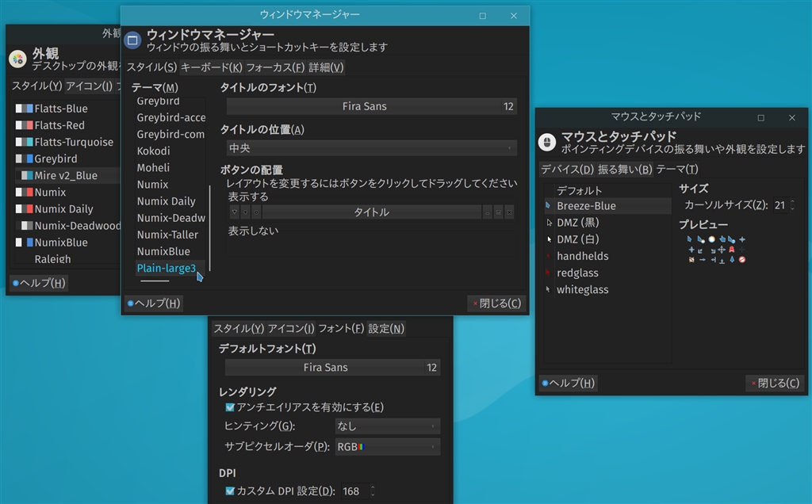Screen dimensions: 812x504
Task: Select the whiteglass cursor icon
Action: pos(548,289)
